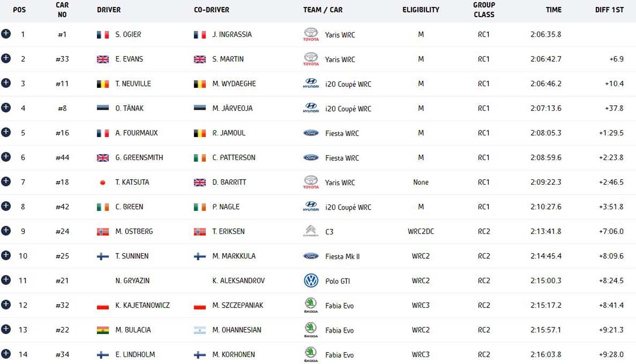Click the Ford logo in Fourmaux's row
Viewport: 636px width, 364px height.
click(311, 133)
